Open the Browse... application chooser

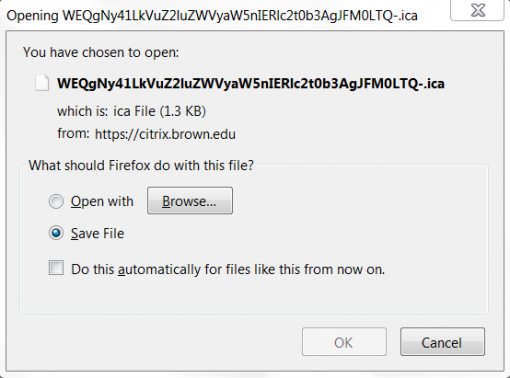click(x=190, y=201)
